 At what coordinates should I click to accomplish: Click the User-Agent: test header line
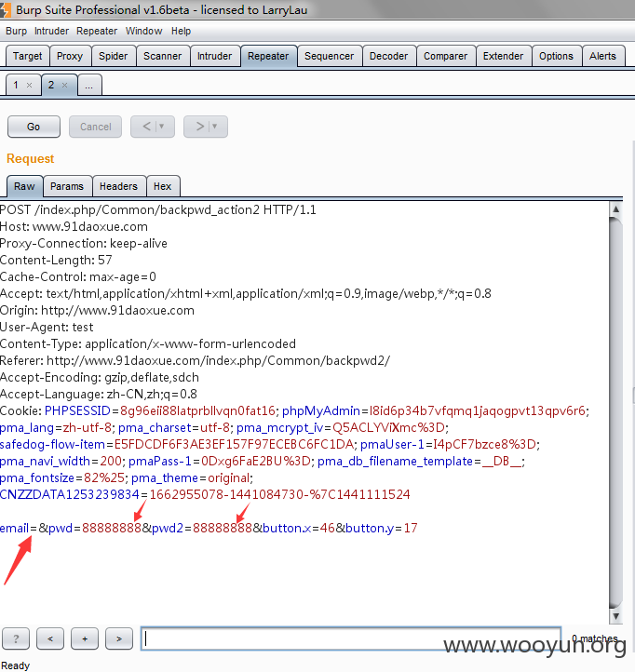(x=47, y=328)
